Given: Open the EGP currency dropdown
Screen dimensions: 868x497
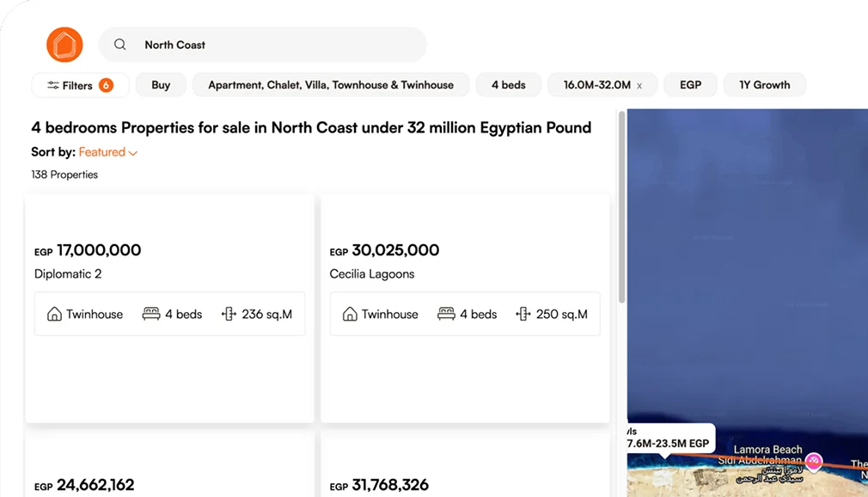Looking at the screenshot, I should coord(690,85).
